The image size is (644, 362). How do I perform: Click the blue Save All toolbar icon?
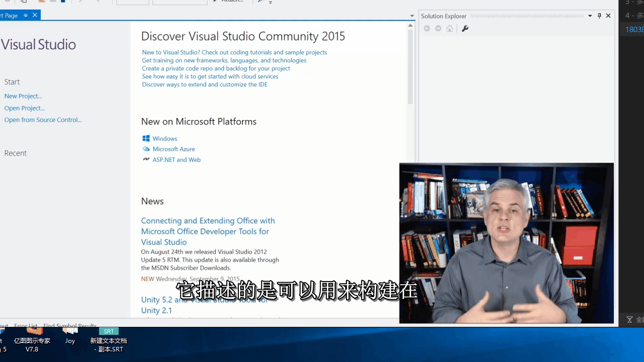coord(63,2)
